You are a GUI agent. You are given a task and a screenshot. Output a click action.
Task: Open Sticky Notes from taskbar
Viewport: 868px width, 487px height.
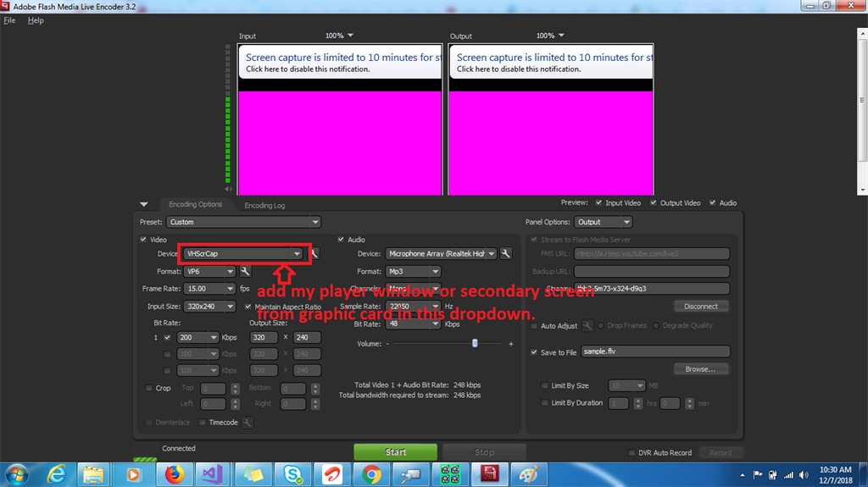coord(253,474)
